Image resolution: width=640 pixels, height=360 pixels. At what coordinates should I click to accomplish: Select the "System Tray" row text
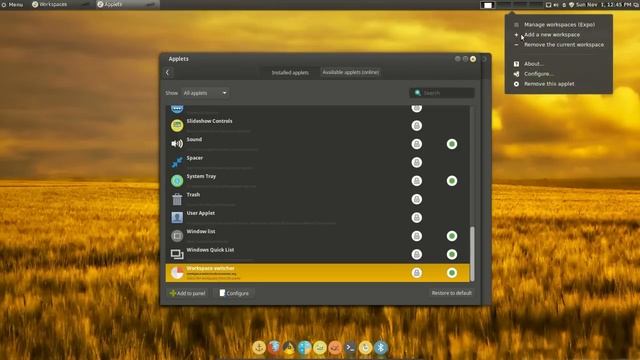[x=201, y=176]
